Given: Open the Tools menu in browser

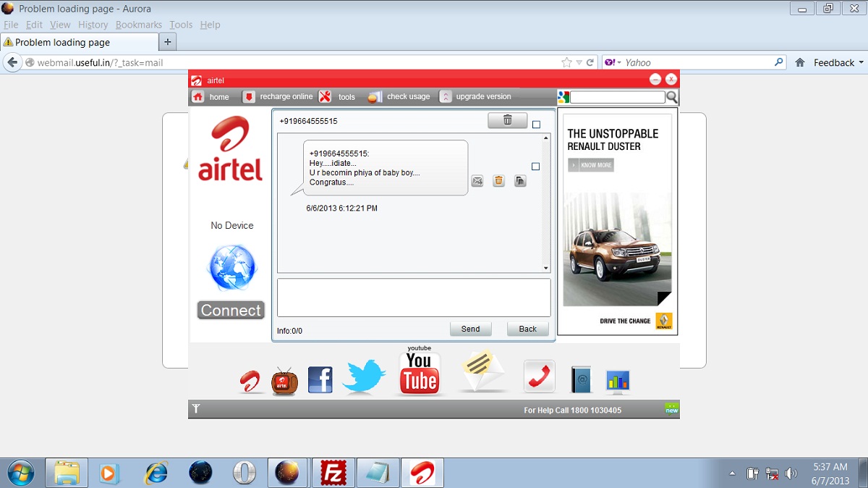Looking at the screenshot, I should [x=181, y=25].
